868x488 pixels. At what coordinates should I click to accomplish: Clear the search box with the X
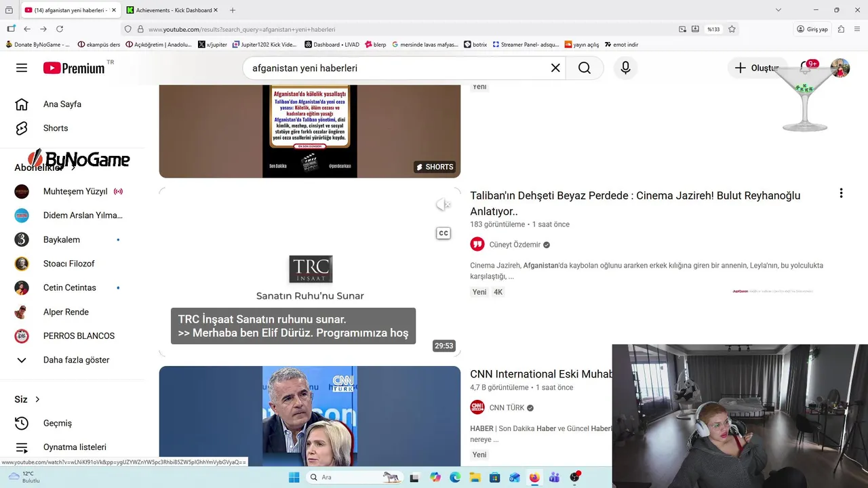555,68
